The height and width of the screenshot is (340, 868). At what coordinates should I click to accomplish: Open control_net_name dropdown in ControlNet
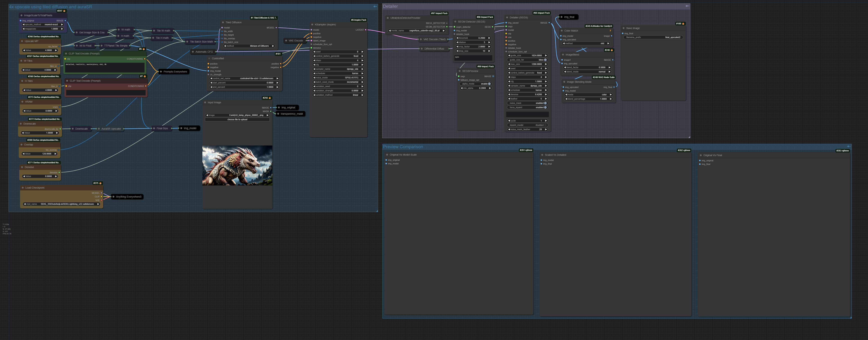(244, 78)
